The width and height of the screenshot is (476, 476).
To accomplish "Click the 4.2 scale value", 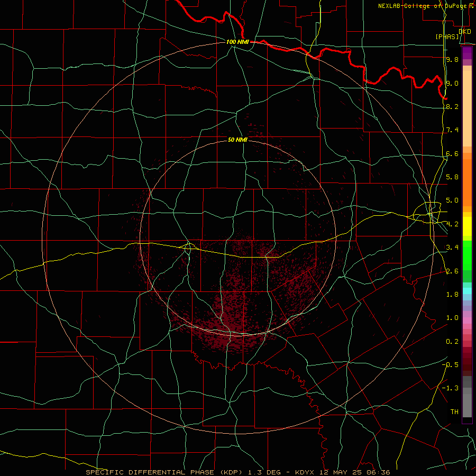I will (452, 224).
